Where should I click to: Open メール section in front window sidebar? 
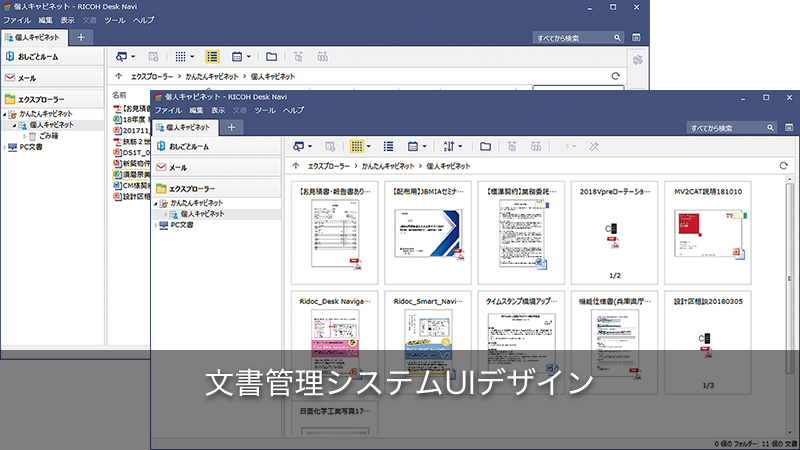click(217, 167)
